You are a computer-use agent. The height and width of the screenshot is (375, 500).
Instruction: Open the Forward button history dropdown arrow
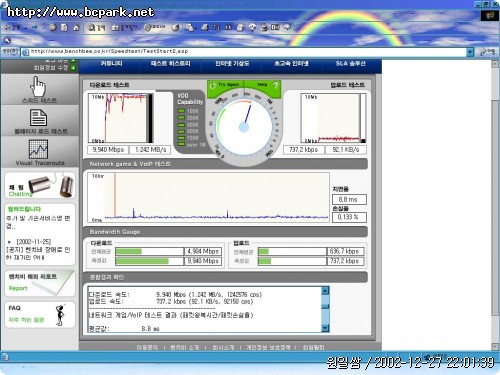[43, 28]
